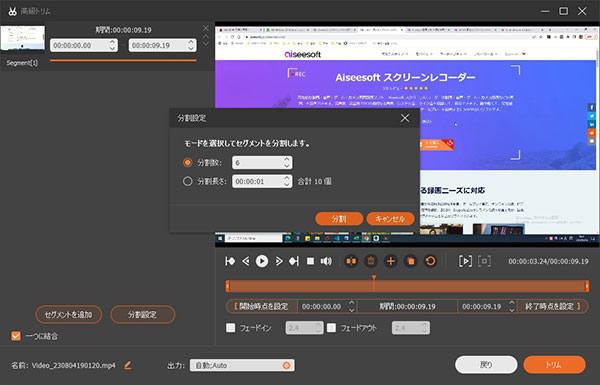Click the fade-out duration field
The image size is (600, 385).
coord(411,328)
